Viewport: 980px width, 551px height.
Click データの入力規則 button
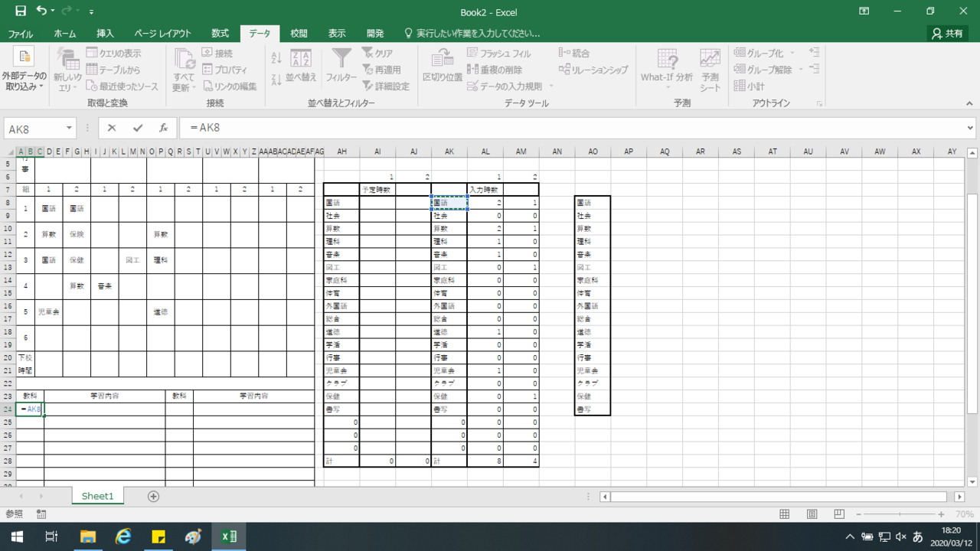point(505,86)
